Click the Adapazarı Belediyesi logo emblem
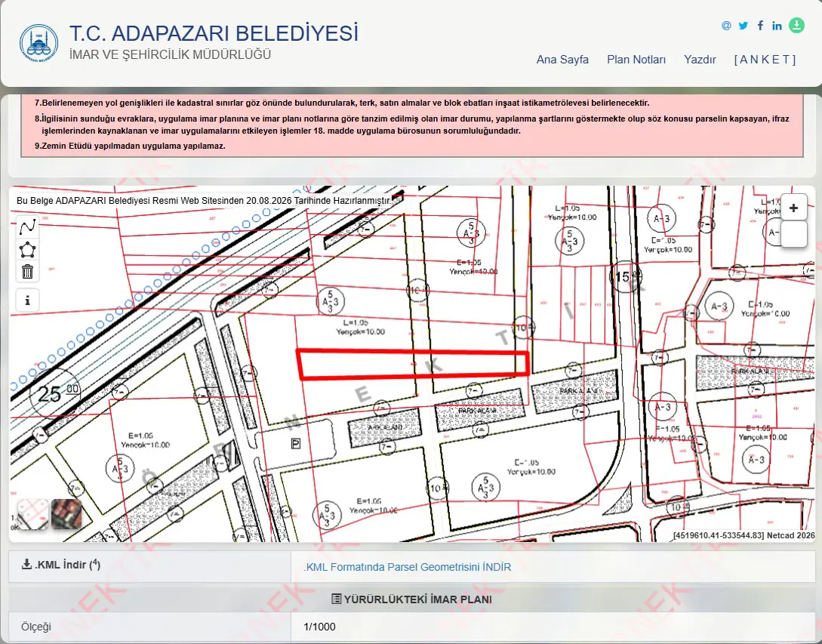 point(38,43)
